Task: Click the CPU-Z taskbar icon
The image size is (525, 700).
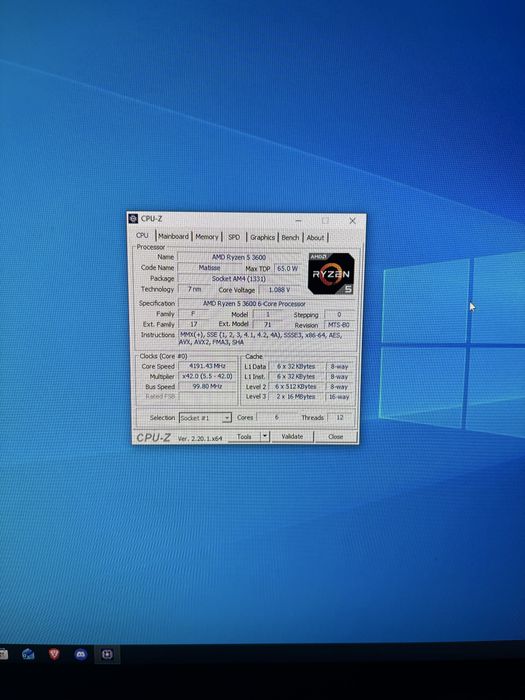Action: tap(107, 654)
